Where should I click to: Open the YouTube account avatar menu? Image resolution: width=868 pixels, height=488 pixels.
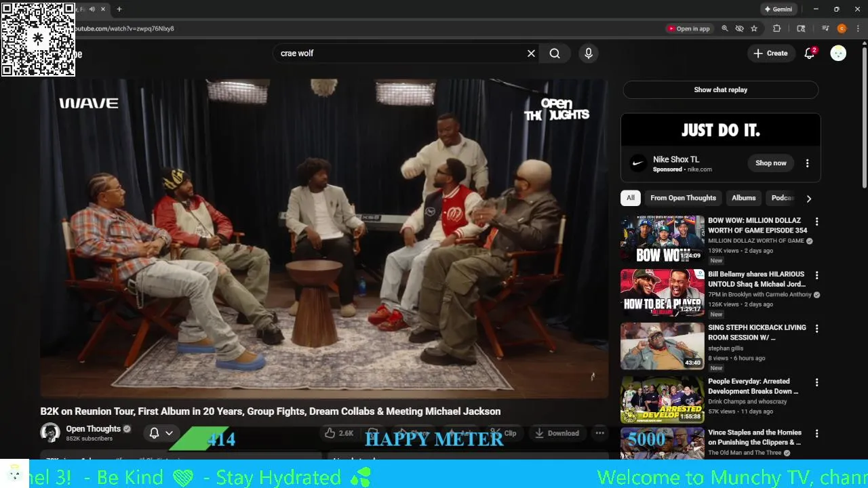[838, 54]
